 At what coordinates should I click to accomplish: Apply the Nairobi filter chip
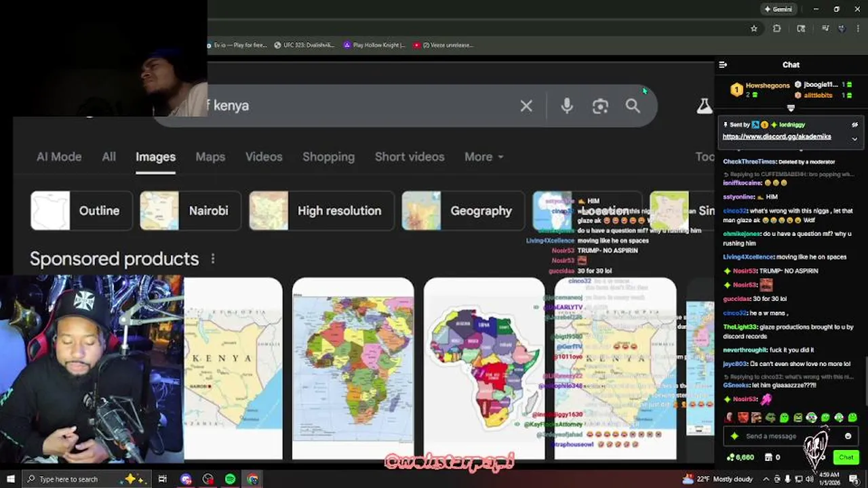coord(191,211)
